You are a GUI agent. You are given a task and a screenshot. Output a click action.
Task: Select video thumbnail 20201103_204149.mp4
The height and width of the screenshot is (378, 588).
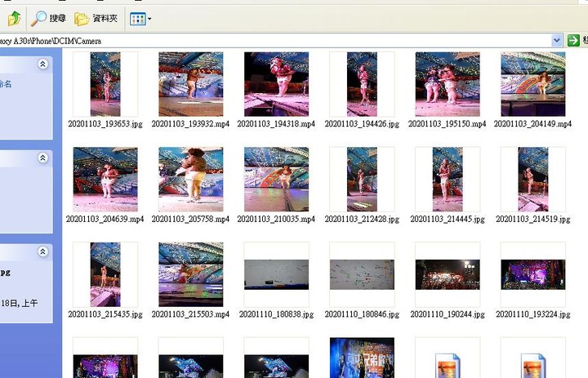tap(532, 84)
